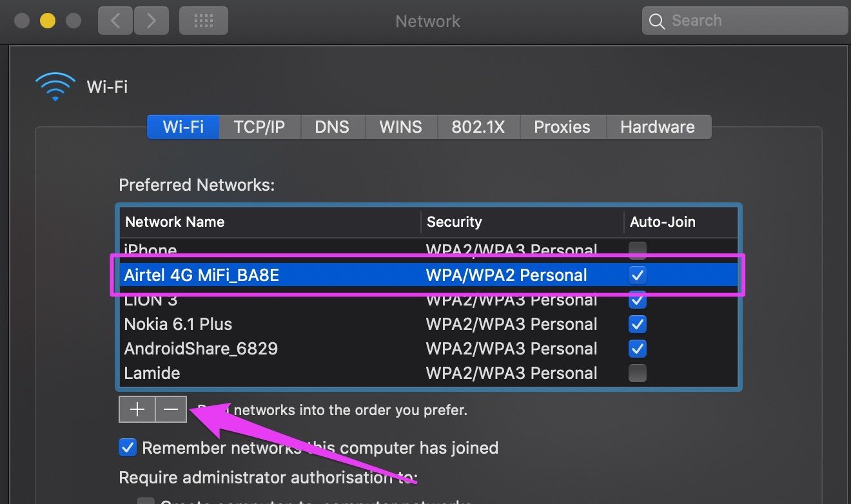Screen dimensions: 851x504
Task: Sort by Network Name column header
Action: point(270,222)
